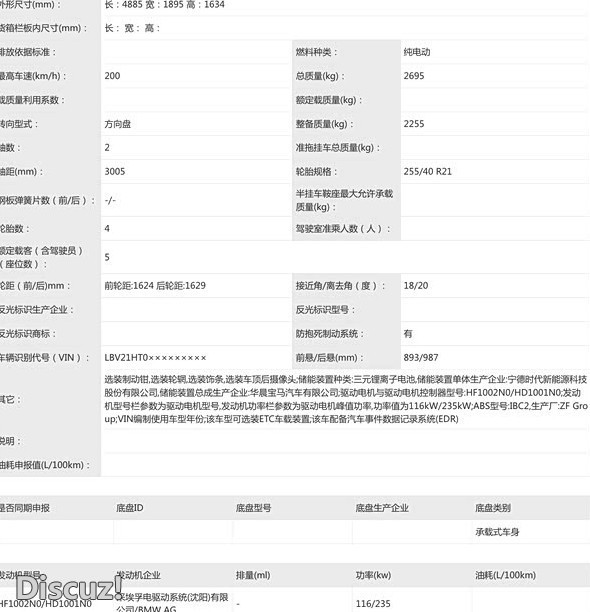Click the 排量(ml) column header
The image size is (590, 612).
tap(253, 575)
